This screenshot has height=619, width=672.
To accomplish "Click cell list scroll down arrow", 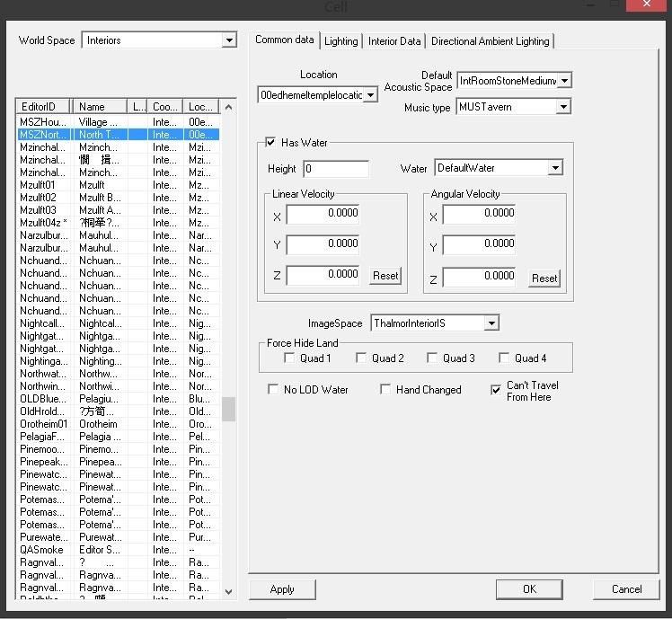I will tap(229, 591).
